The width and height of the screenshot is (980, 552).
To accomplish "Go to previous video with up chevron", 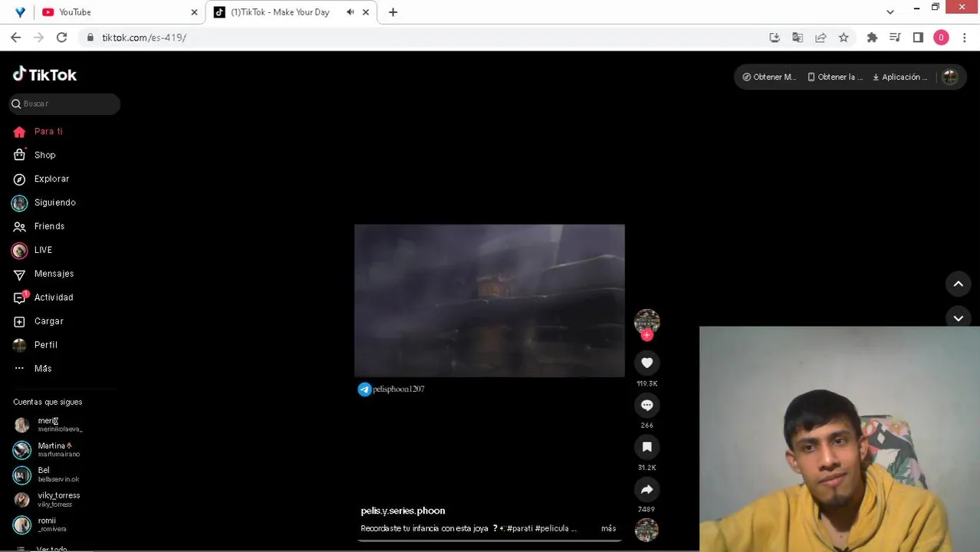I will pos(958,284).
